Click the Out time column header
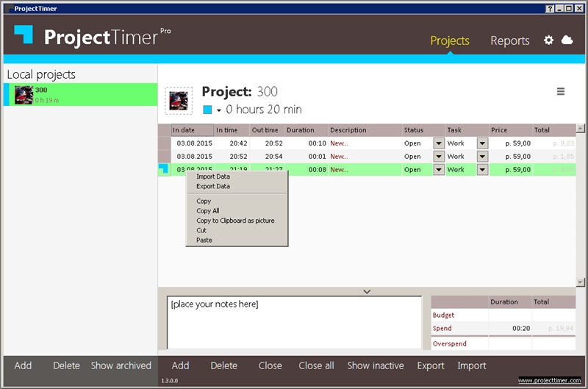588x389 pixels. pos(267,130)
